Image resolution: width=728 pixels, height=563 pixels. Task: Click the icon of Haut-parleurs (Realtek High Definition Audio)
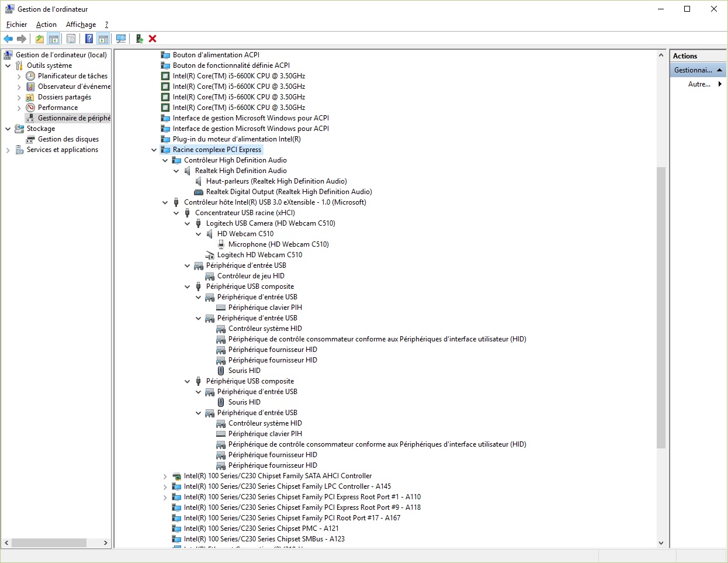pos(199,181)
